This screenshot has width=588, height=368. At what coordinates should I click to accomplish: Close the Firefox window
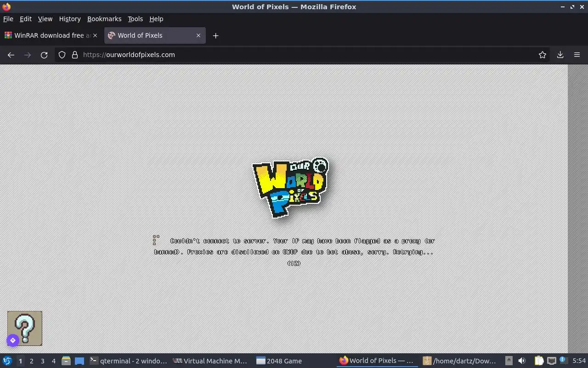tap(582, 7)
